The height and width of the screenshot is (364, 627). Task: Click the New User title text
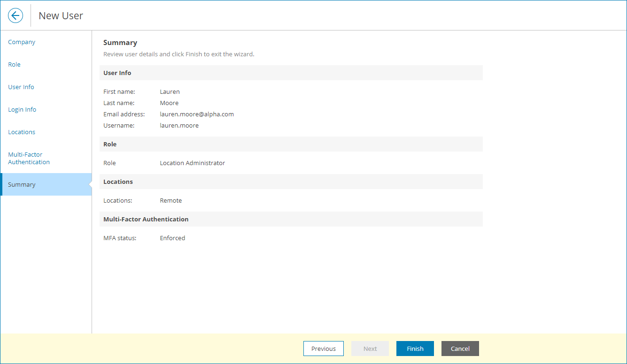pyautogui.click(x=61, y=15)
